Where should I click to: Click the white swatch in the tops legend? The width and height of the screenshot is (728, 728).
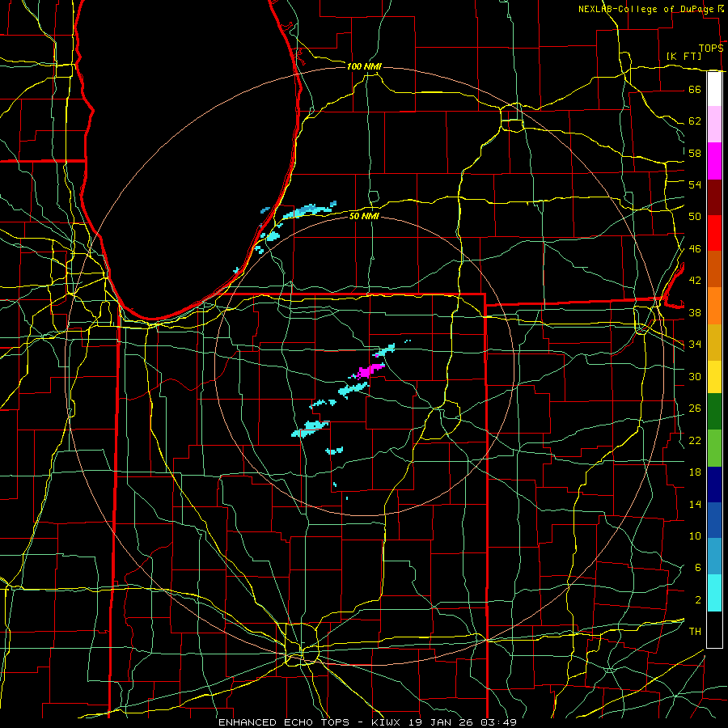(714, 89)
